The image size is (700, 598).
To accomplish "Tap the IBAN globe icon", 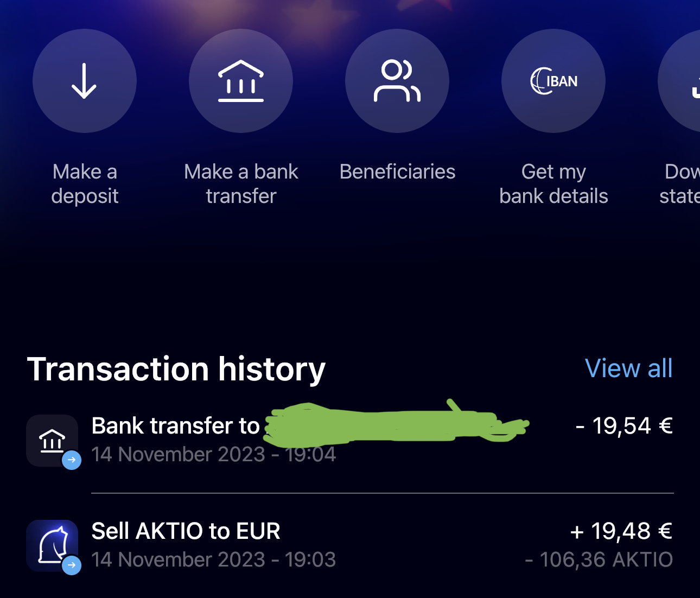I will pos(553,81).
